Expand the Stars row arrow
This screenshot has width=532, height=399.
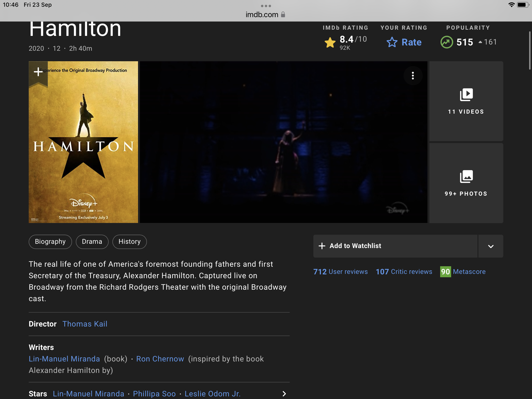284,393
